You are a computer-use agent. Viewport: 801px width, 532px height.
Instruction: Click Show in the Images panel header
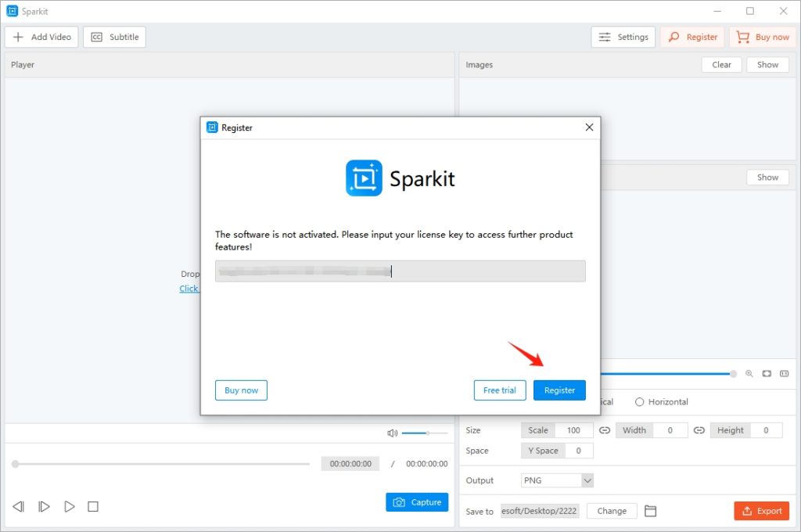pos(767,64)
